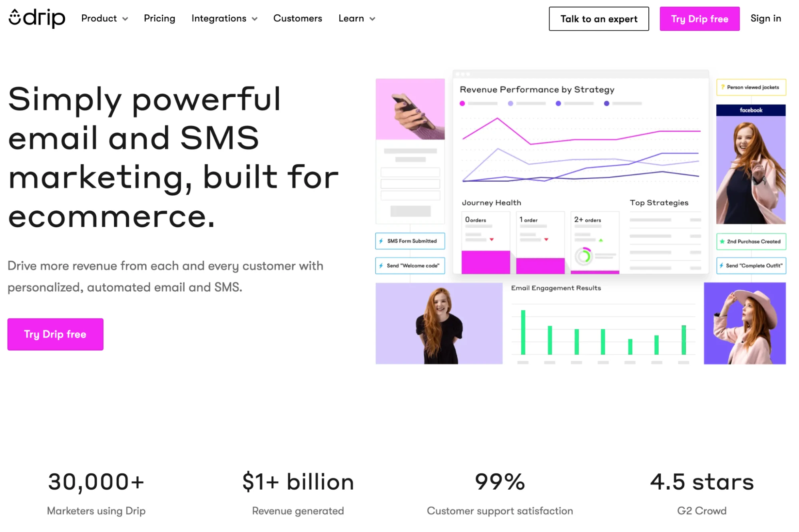The image size is (799, 532).
Task: Click the Sign in link top right
Action: click(766, 18)
